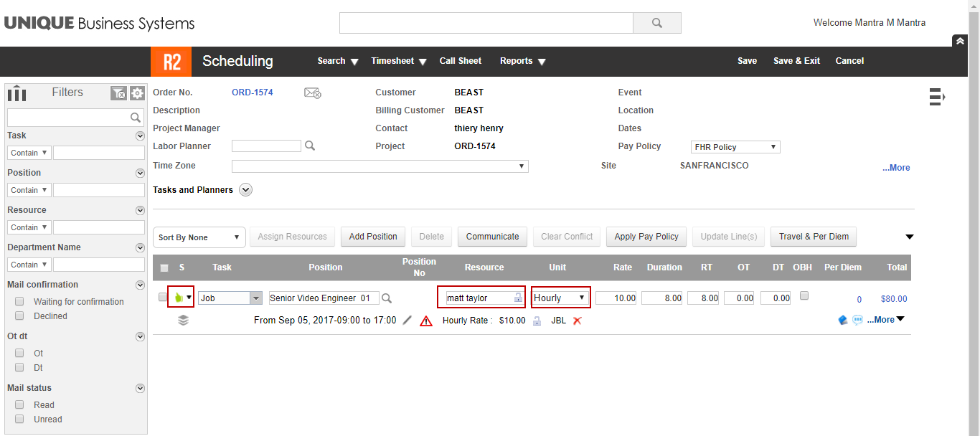Click the position lookup magnifier icon

pyautogui.click(x=387, y=298)
